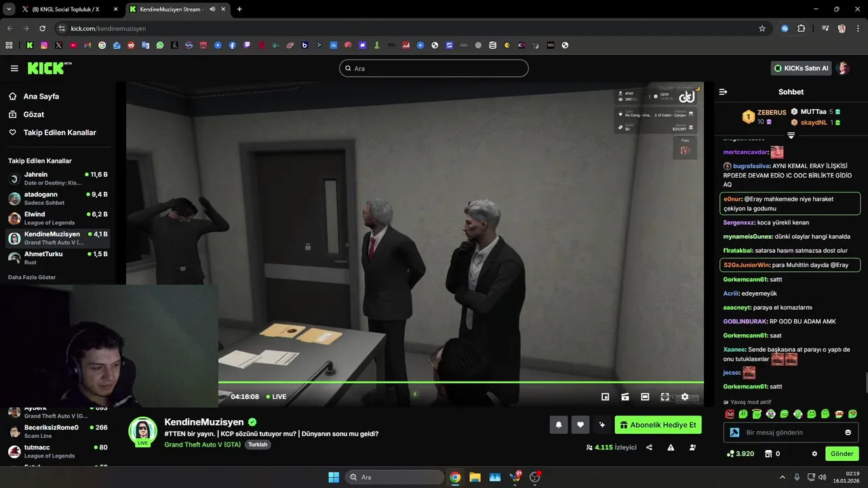The image size is (868, 488).
Task: Open video player settings gear
Action: (685, 396)
